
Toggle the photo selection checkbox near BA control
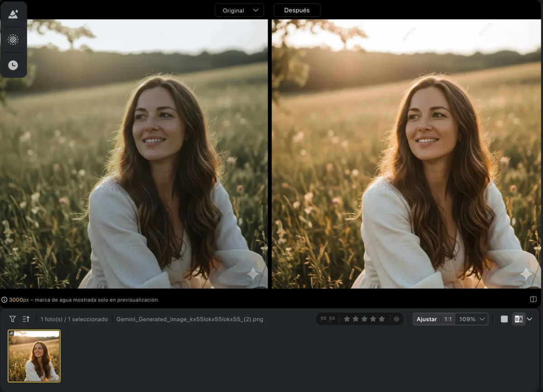point(503,319)
